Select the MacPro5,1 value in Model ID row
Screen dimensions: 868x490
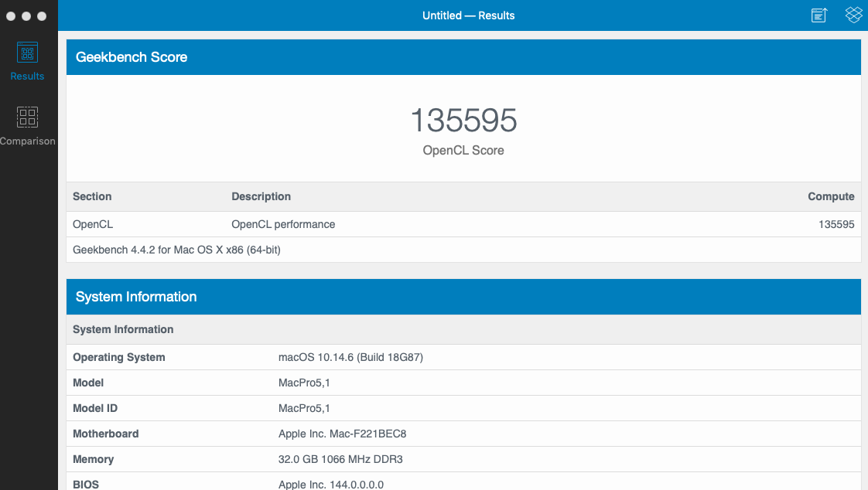click(304, 408)
